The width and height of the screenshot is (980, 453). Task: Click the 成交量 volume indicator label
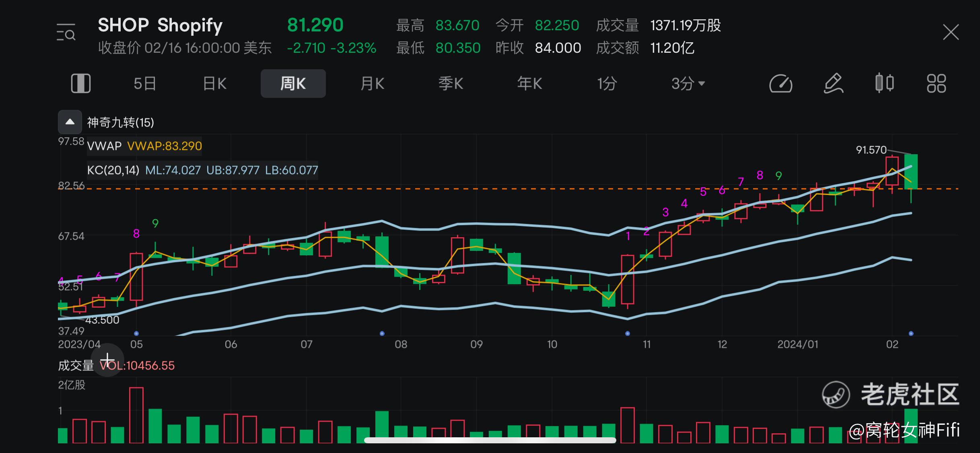pyautogui.click(x=76, y=366)
